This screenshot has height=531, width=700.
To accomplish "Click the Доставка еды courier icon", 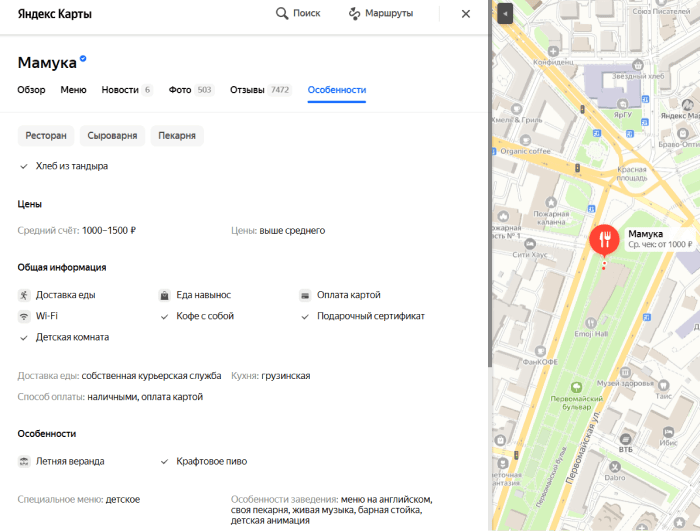I will (x=24, y=295).
